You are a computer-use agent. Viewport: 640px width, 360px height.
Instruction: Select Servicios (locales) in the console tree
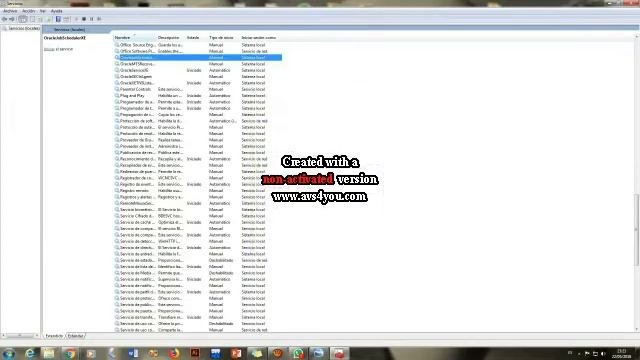[24, 29]
